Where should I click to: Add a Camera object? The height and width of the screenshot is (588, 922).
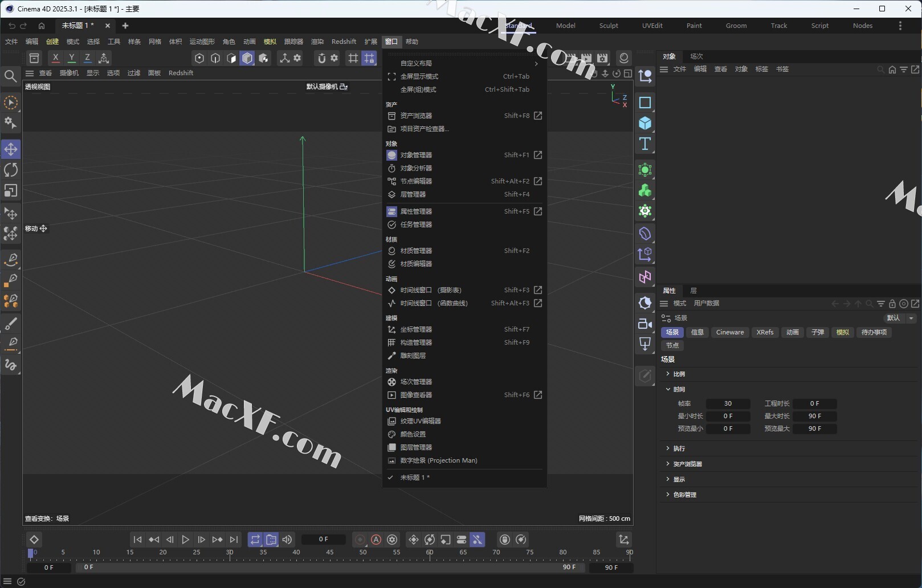click(x=645, y=324)
